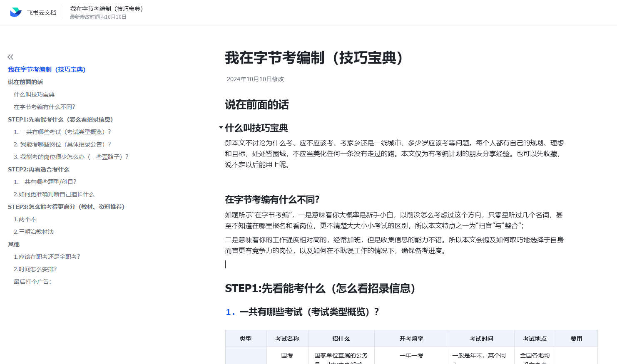
Task: Click heading 在字节考编有什么不同? in document body
Action: click(x=272, y=200)
